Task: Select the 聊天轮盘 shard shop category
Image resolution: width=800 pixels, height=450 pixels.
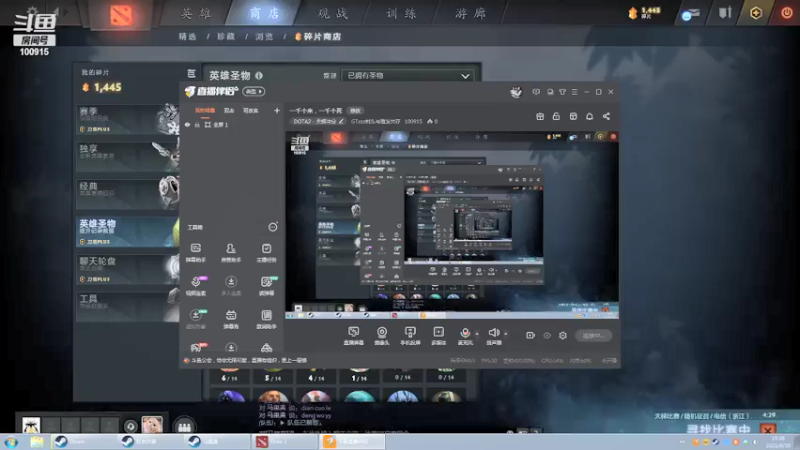Action: (x=128, y=269)
